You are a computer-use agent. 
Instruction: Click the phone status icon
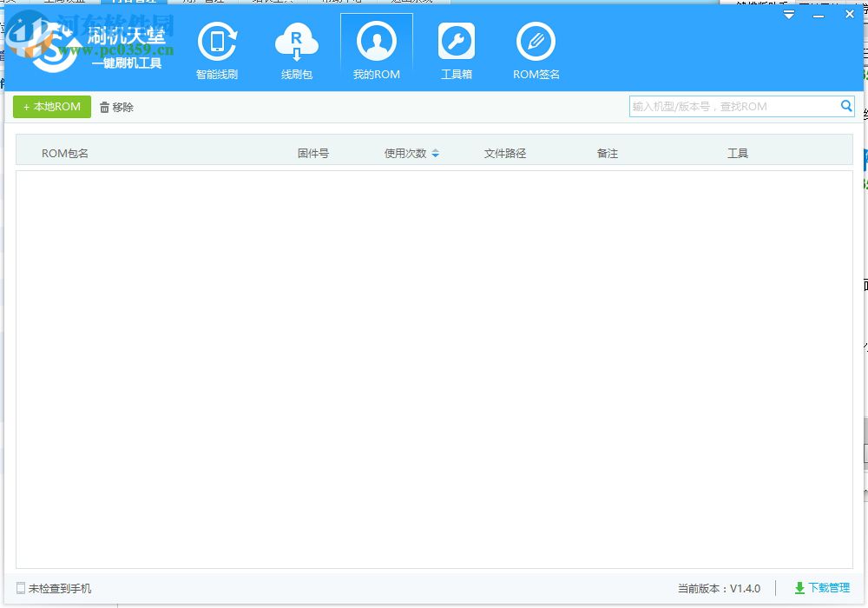[x=21, y=588]
